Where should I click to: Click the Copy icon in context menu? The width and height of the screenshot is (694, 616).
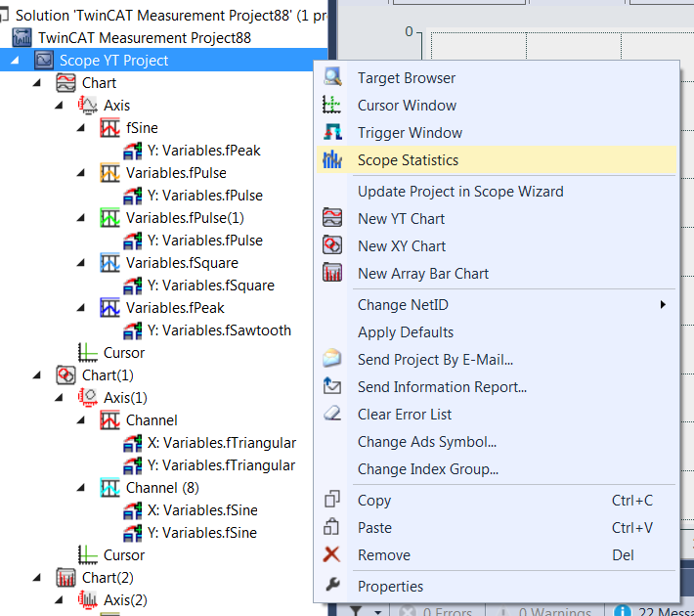coord(332,499)
